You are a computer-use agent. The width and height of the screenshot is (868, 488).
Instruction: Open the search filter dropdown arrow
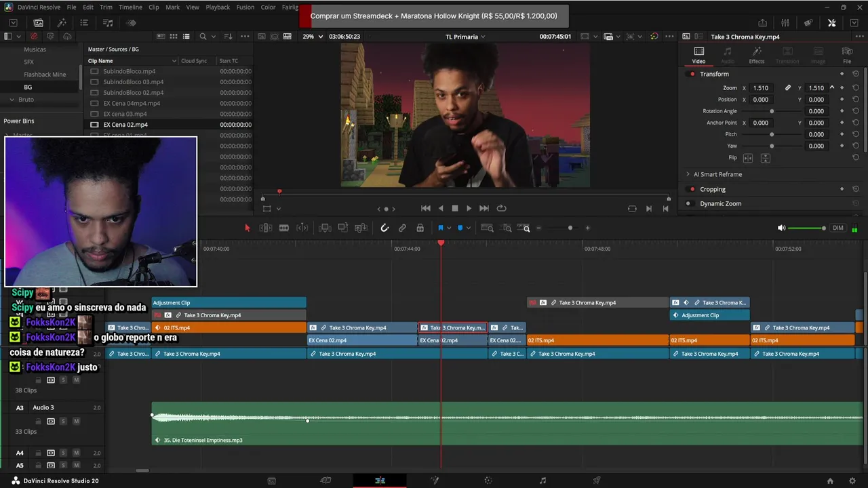pyautogui.click(x=213, y=36)
